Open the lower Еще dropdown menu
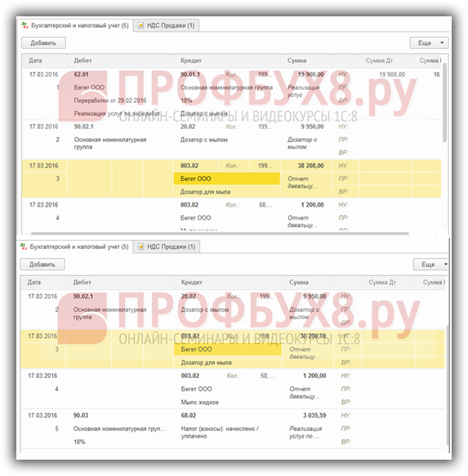 [x=430, y=265]
